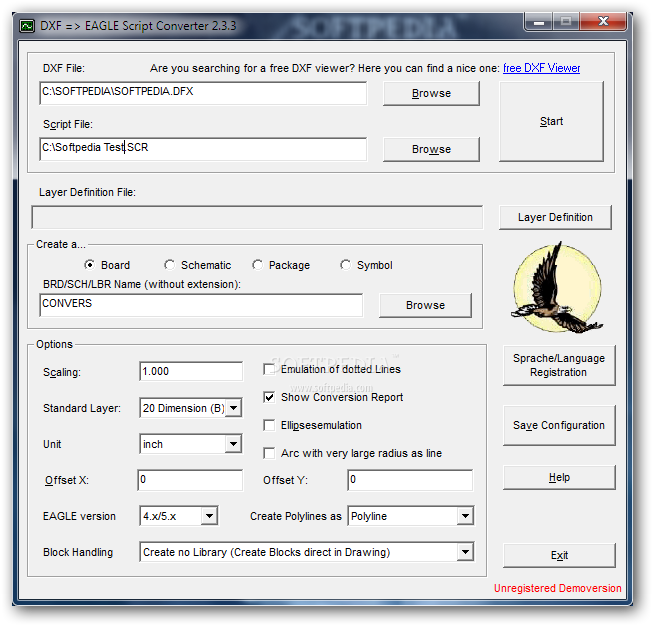Open the EAGLE version dropdown
Screen dimensions: 653x626
pos(209,516)
